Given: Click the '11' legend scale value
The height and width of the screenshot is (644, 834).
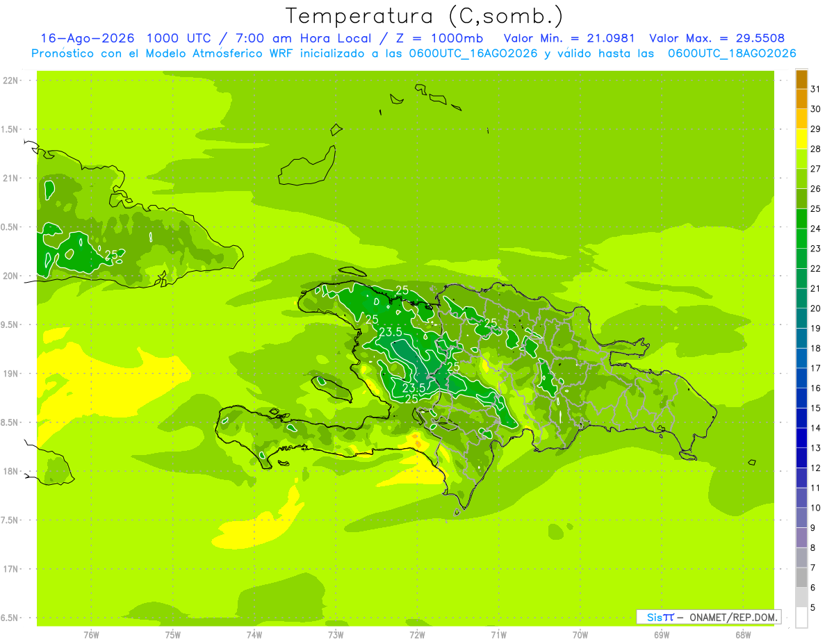Looking at the screenshot, I should coord(815,488).
